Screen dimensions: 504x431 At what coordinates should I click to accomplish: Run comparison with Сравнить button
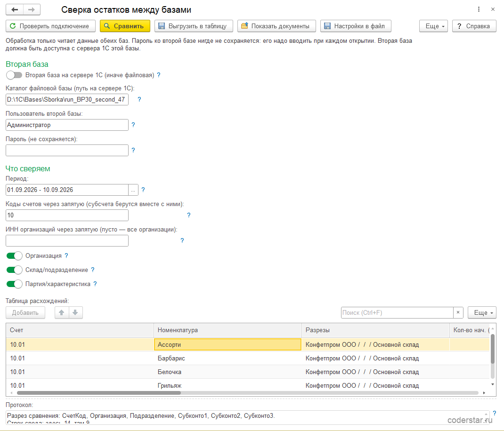tap(125, 26)
